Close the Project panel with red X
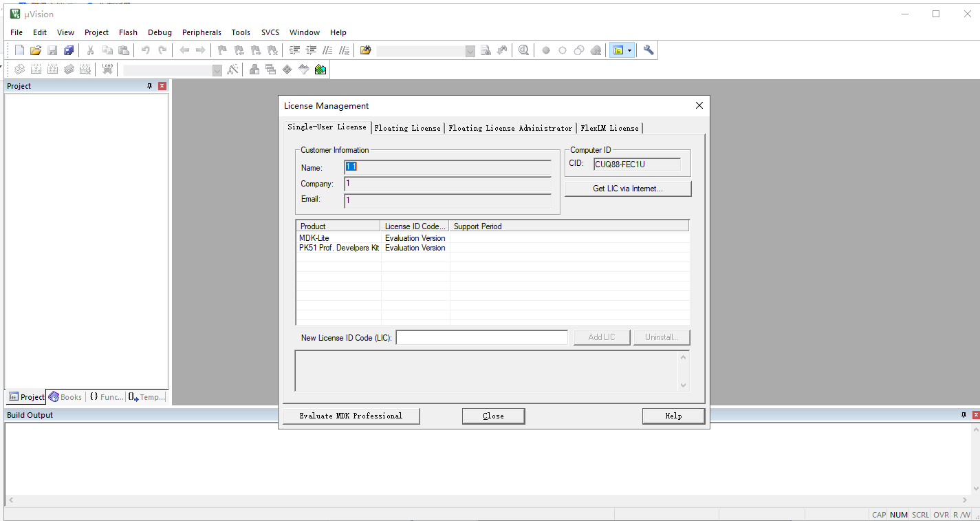 pos(162,86)
